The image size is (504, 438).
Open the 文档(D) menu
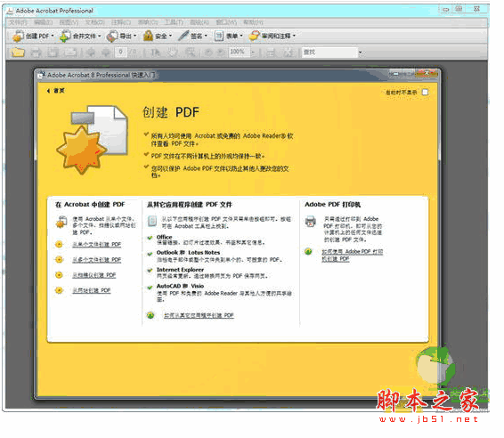click(94, 22)
